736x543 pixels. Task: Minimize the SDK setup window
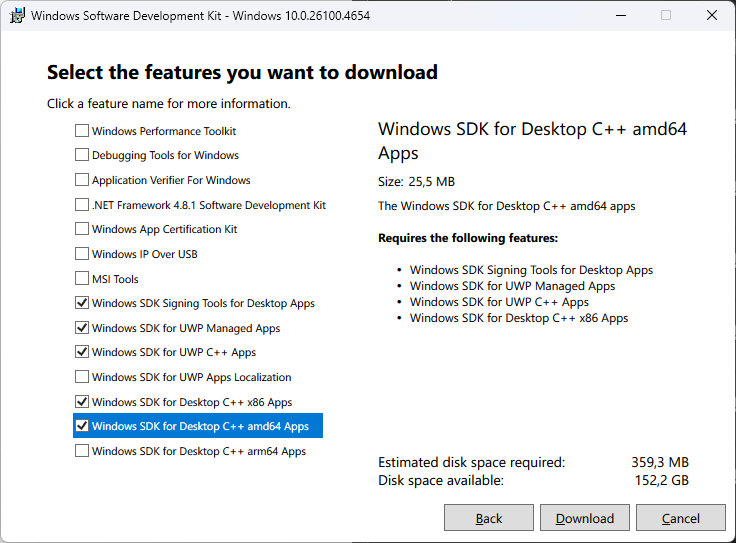click(621, 15)
